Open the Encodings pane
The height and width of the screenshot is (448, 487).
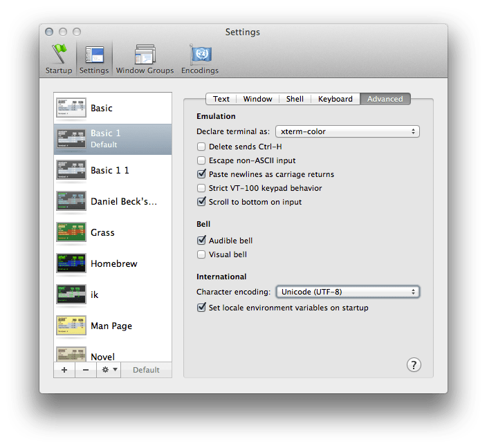pyautogui.click(x=200, y=59)
